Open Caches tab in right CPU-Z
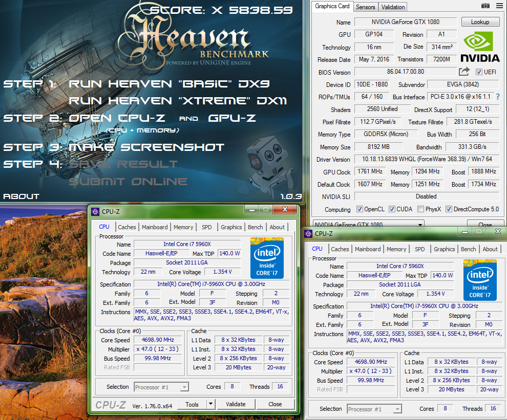The width and height of the screenshot is (507, 420). 340,249
